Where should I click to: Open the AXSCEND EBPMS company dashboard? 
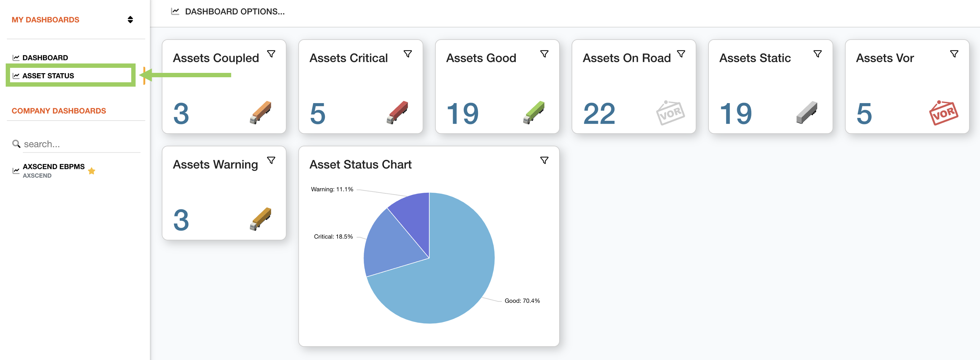53,166
